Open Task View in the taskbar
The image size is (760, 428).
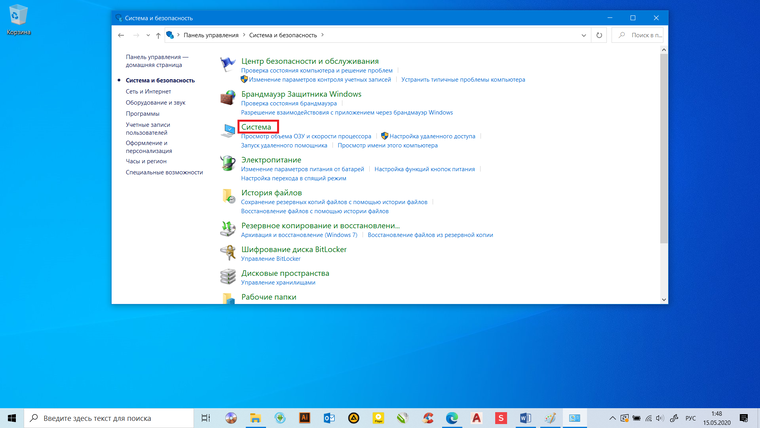point(206,418)
